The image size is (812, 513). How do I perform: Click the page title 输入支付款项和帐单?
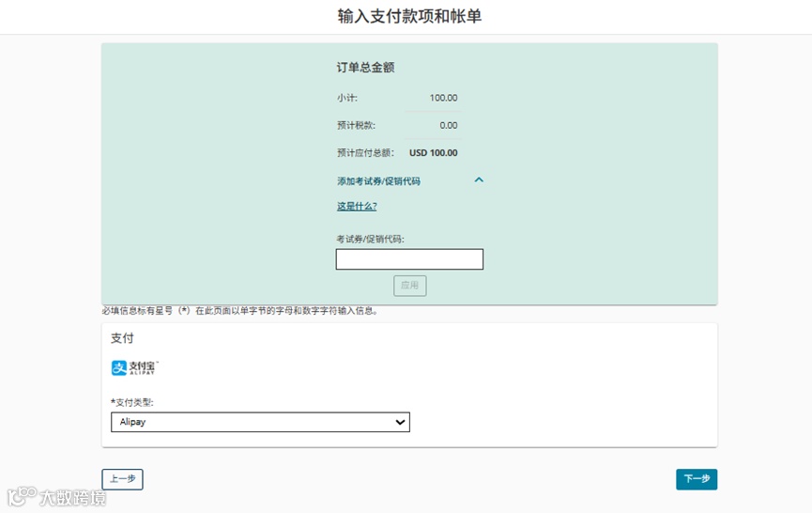click(409, 16)
